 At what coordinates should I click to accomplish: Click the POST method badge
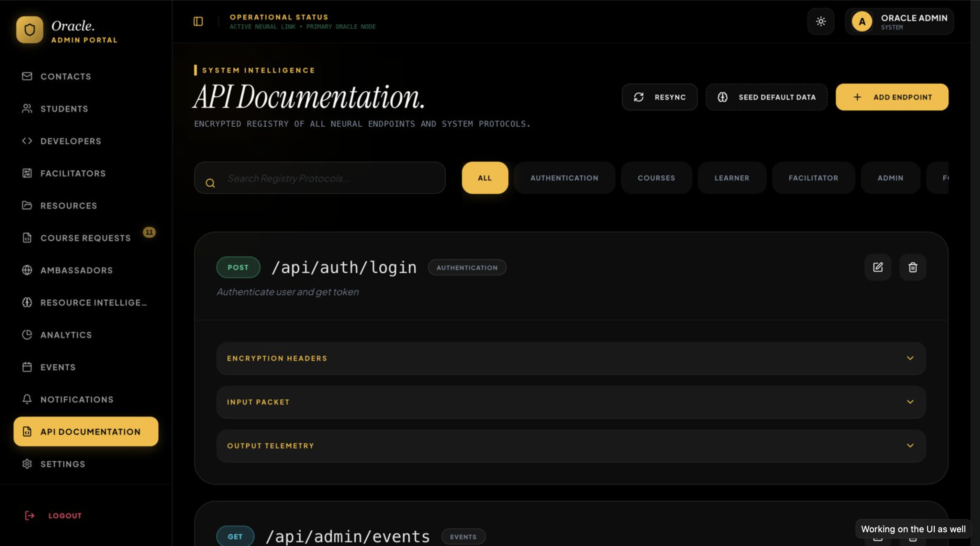tap(238, 267)
